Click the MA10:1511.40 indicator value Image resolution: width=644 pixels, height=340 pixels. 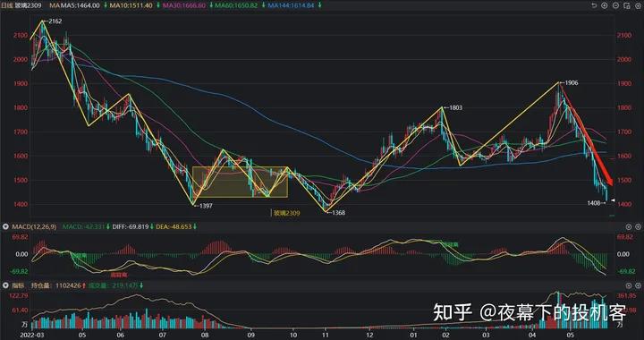(x=131, y=5)
